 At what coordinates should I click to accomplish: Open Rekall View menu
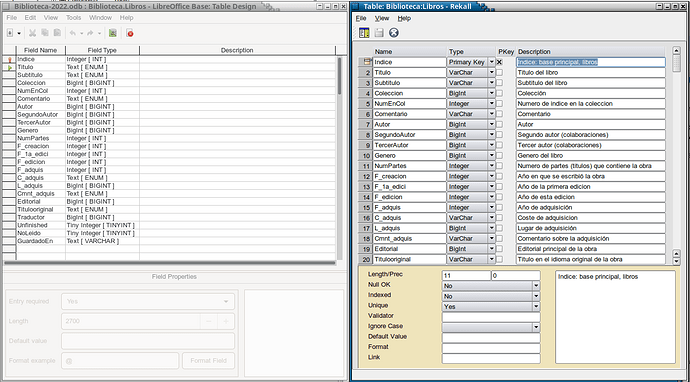(382, 18)
